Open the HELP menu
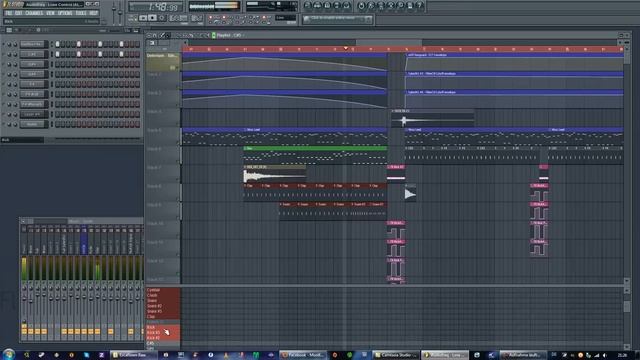Screen dimensions: 640x360 [x=93, y=13]
